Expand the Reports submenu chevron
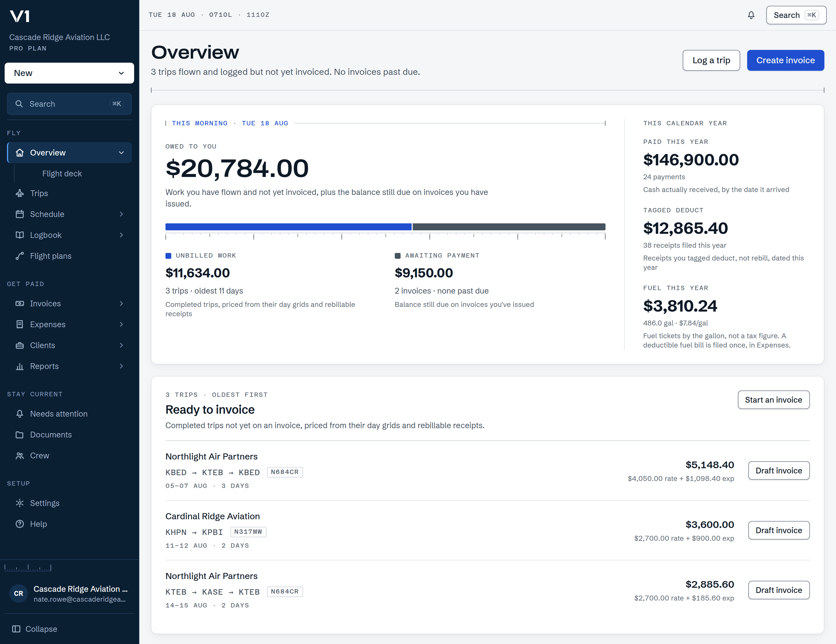 121,366
